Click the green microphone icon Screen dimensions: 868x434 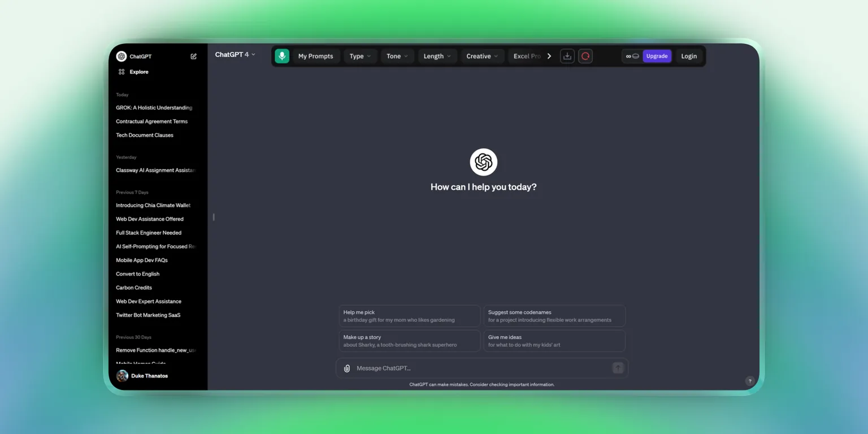[282, 56]
